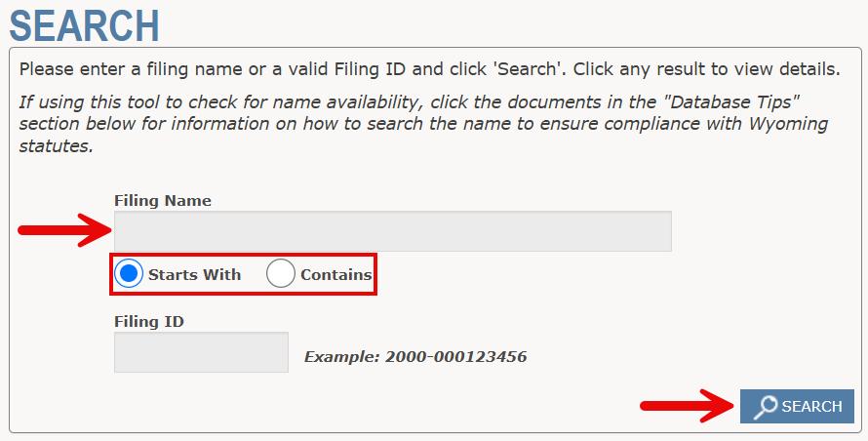Click the "Starts With" option label
Image resolution: width=868 pixels, height=441 pixels.
pyautogui.click(x=194, y=275)
